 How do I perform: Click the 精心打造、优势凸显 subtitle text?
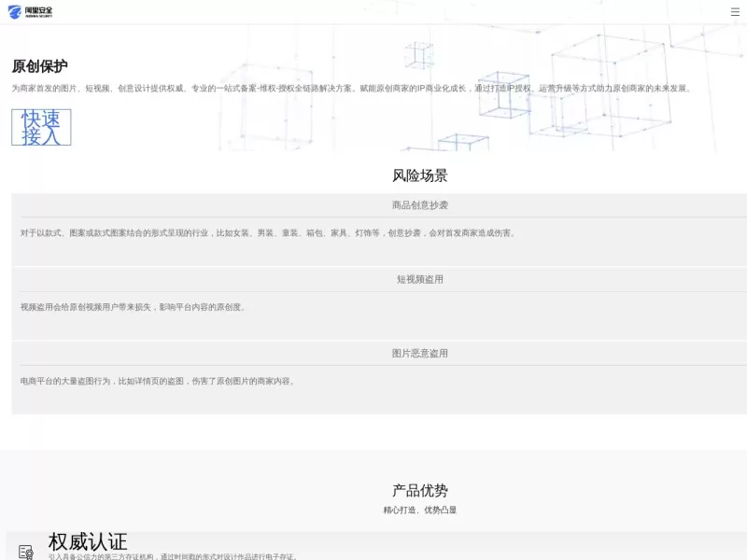(x=418, y=510)
